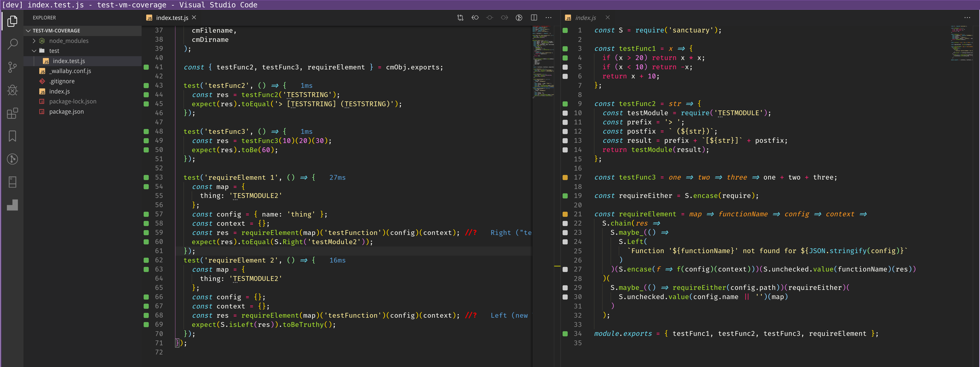Open changes with previous revision
980x367 pixels.
click(475, 18)
